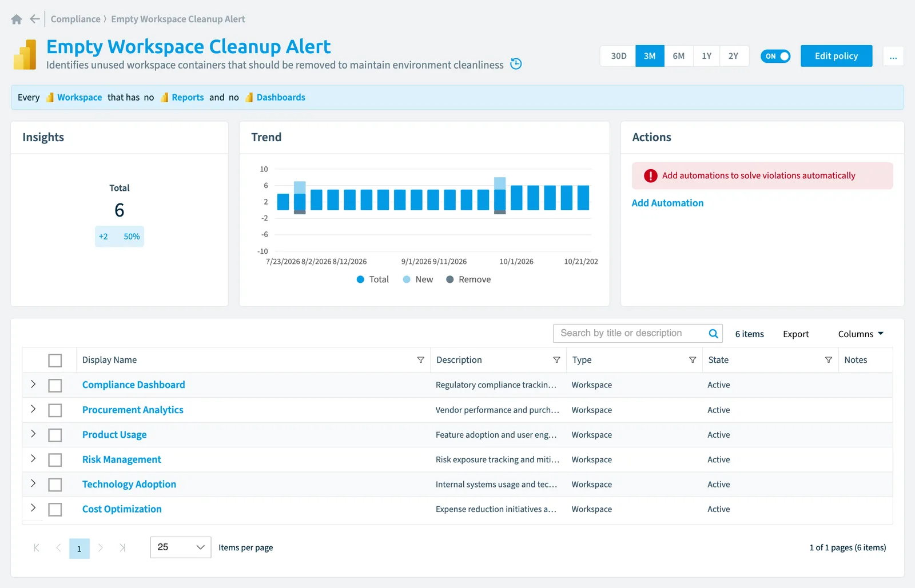Expand the Cost Optimization row
Viewport: 915px width, 588px height.
click(x=33, y=507)
